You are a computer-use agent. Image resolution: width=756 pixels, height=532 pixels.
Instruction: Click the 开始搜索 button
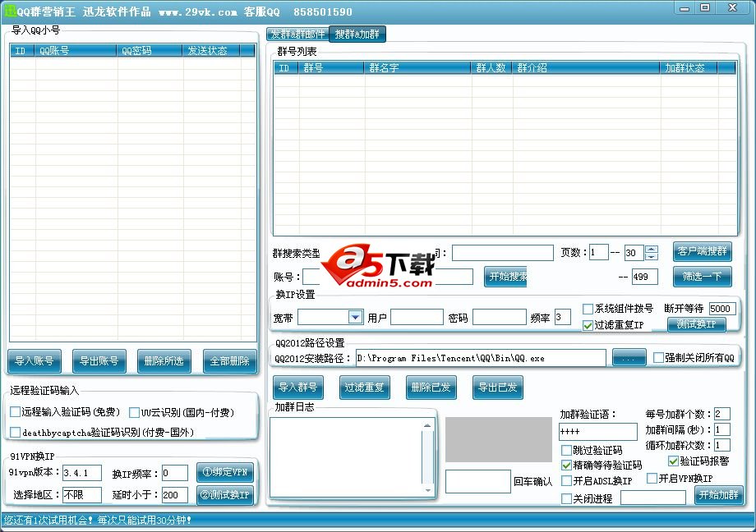(x=505, y=277)
